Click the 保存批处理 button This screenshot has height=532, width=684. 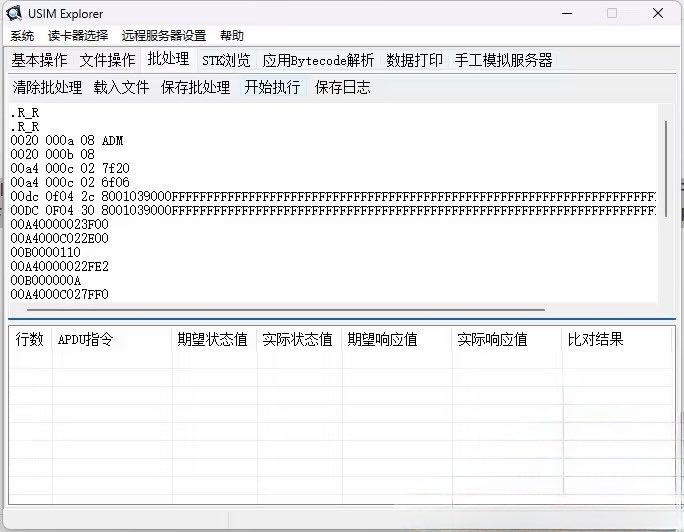click(195, 87)
